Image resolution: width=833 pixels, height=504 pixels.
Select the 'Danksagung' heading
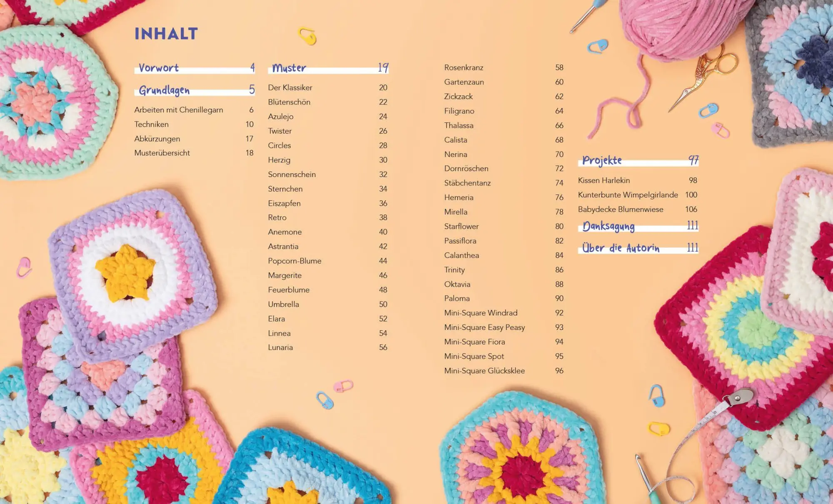(x=609, y=226)
